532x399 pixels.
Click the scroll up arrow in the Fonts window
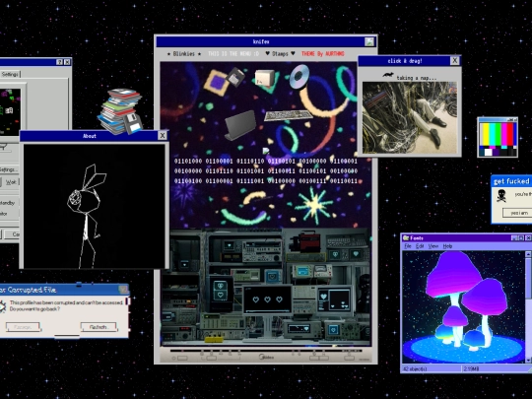coord(528,254)
